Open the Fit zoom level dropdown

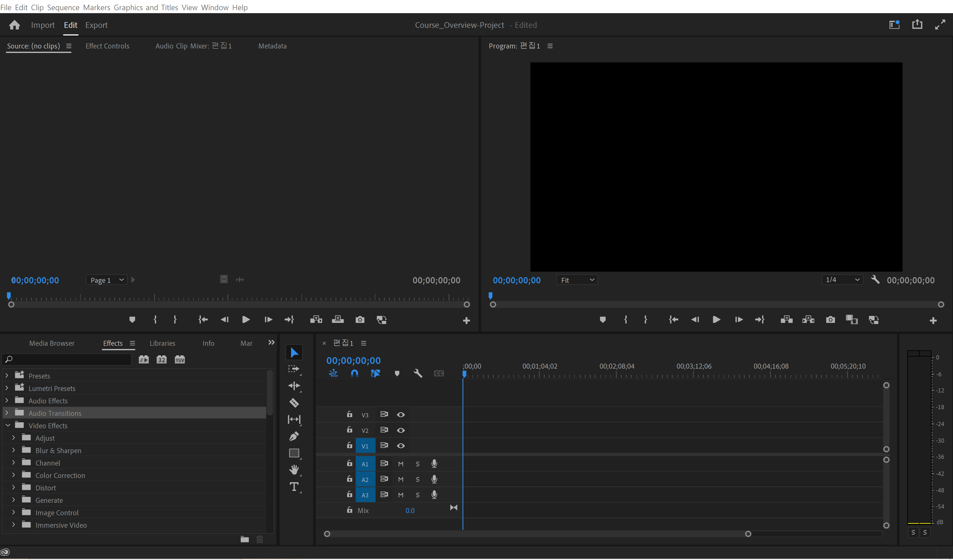pyautogui.click(x=577, y=280)
